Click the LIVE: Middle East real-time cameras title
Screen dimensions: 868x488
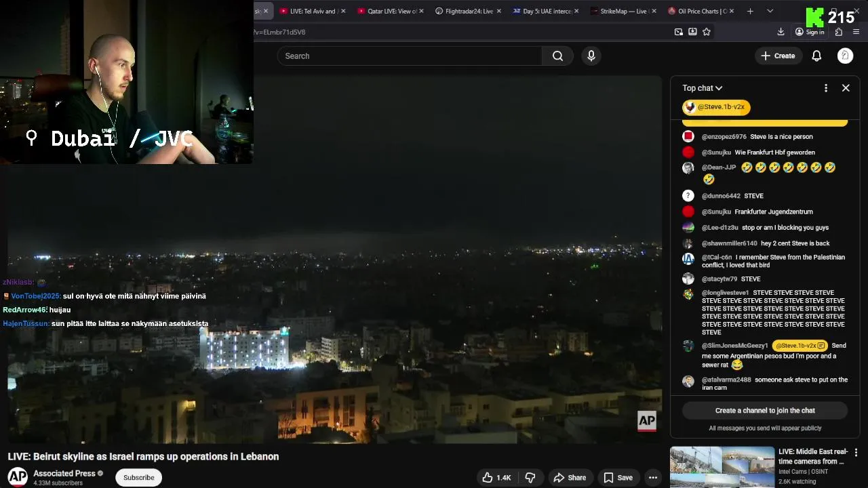pyautogui.click(x=812, y=457)
